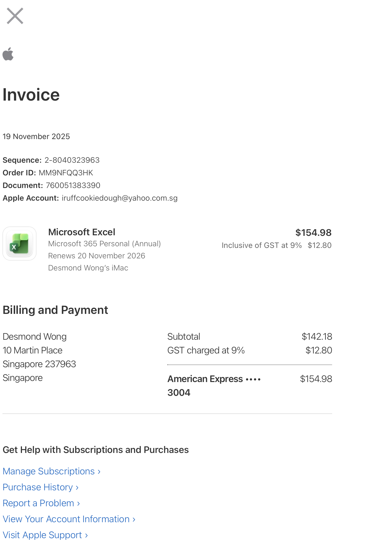392x542 pixels.
Task: Select the date 19 November 2025
Action: (x=36, y=137)
